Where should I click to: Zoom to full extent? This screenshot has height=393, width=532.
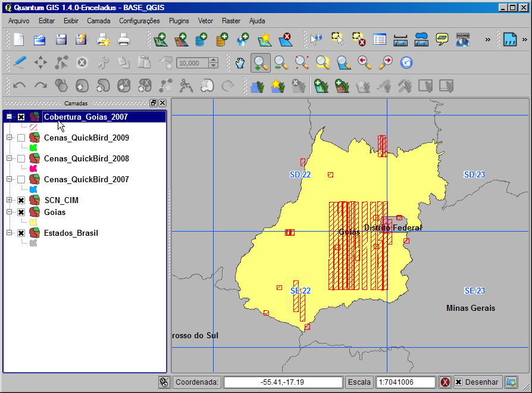(302, 63)
